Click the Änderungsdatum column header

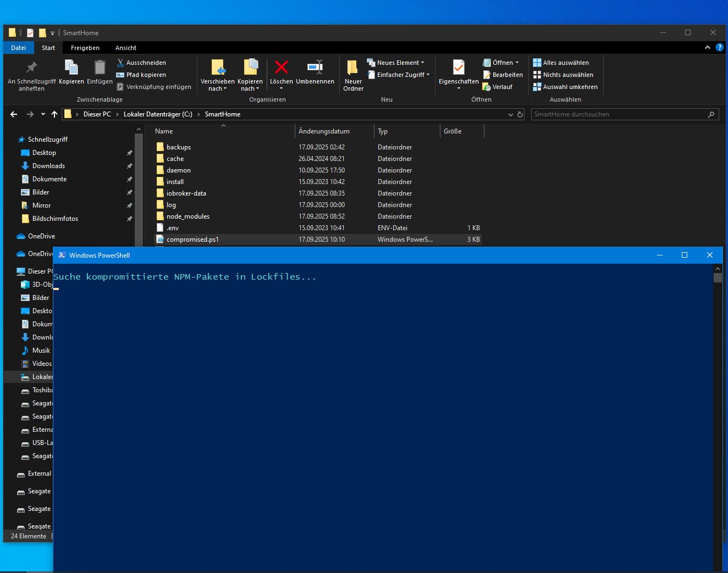click(324, 131)
